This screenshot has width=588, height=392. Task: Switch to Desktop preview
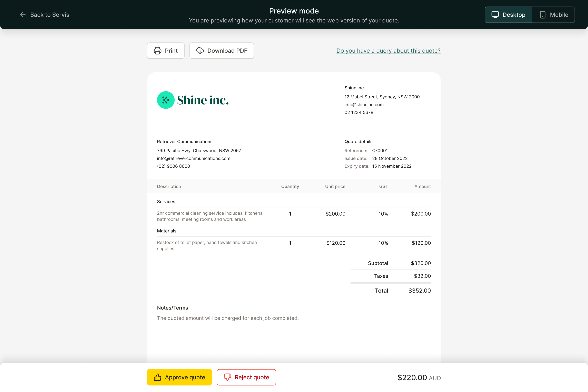point(509,15)
